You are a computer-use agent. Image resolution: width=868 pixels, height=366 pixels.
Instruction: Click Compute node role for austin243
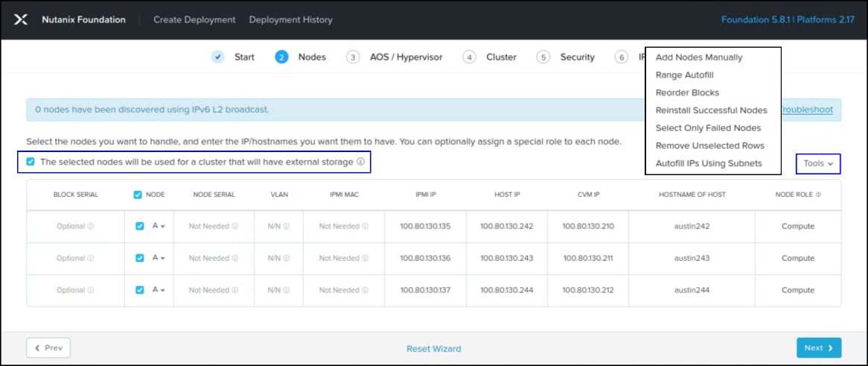coord(798,258)
